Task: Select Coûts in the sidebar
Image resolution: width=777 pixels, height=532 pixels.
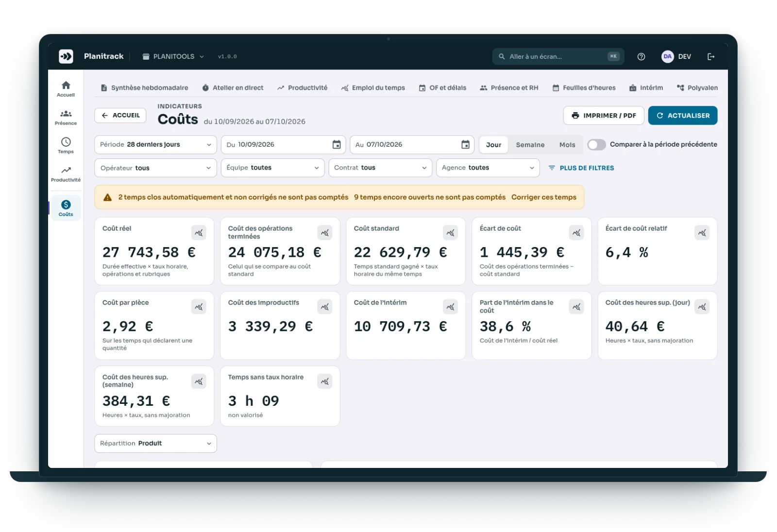Action: click(x=66, y=208)
